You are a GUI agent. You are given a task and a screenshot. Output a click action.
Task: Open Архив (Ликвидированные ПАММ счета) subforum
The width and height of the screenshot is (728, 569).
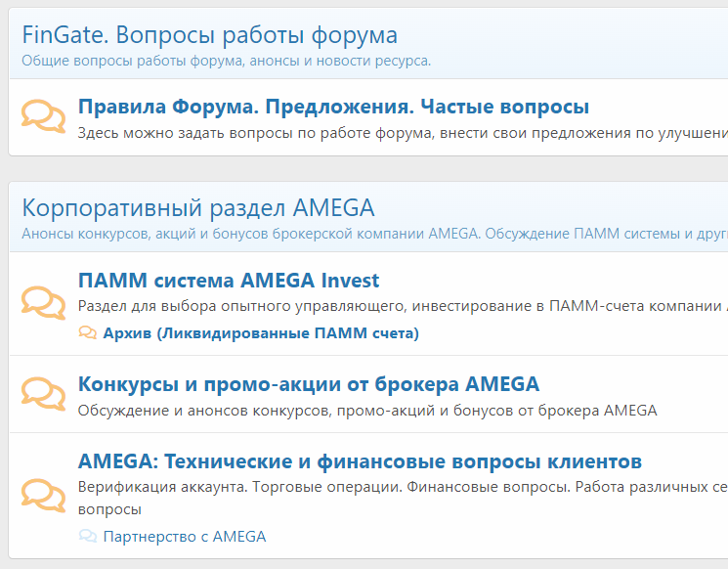[x=261, y=333]
